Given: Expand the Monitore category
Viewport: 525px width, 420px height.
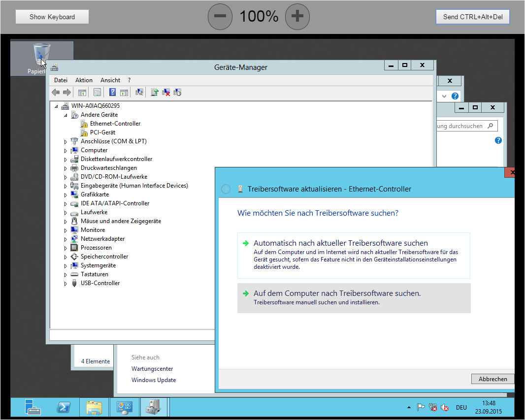Looking at the screenshot, I should click(66, 230).
